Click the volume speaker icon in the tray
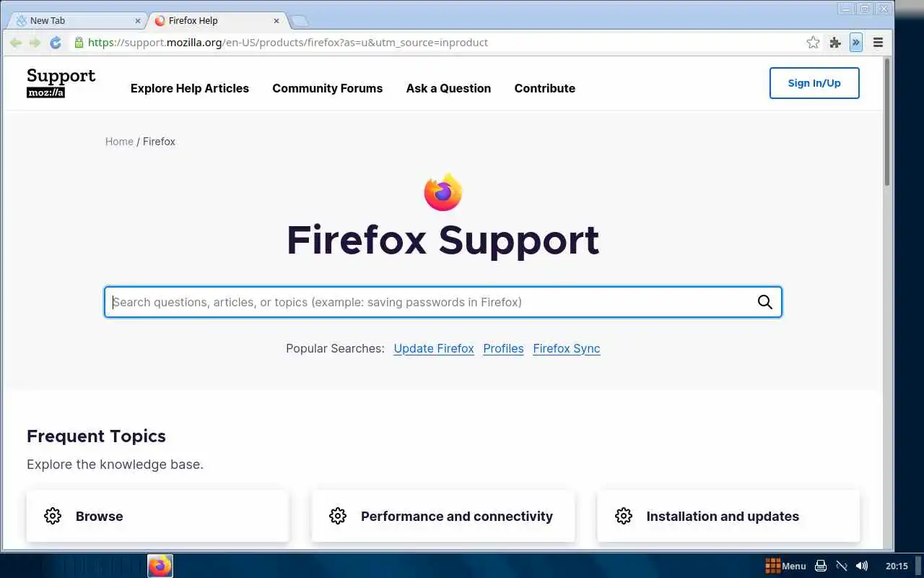The image size is (924, 578). pos(861,566)
